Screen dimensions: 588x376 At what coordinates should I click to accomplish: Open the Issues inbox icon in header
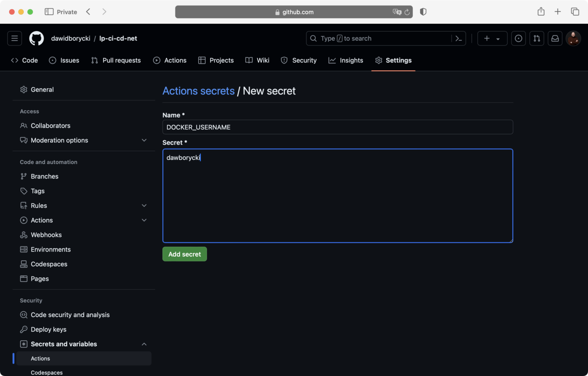[x=519, y=39]
